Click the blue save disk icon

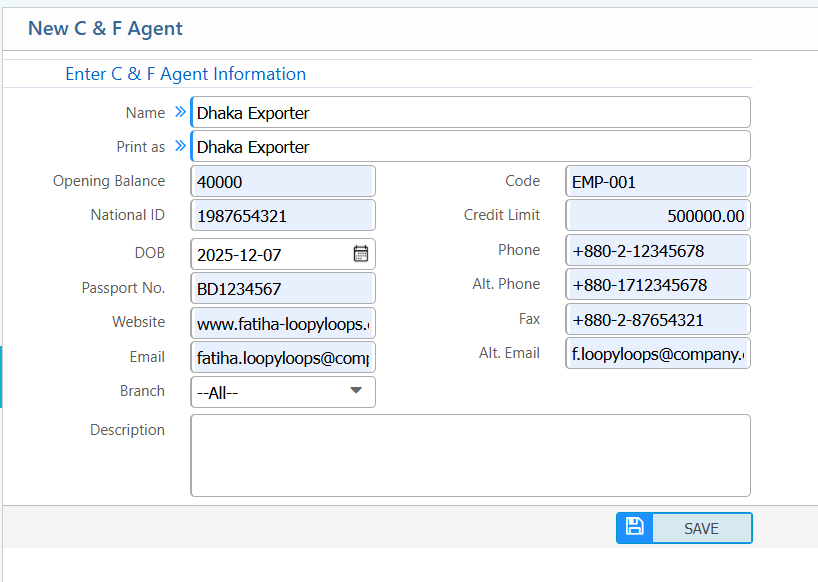point(634,527)
